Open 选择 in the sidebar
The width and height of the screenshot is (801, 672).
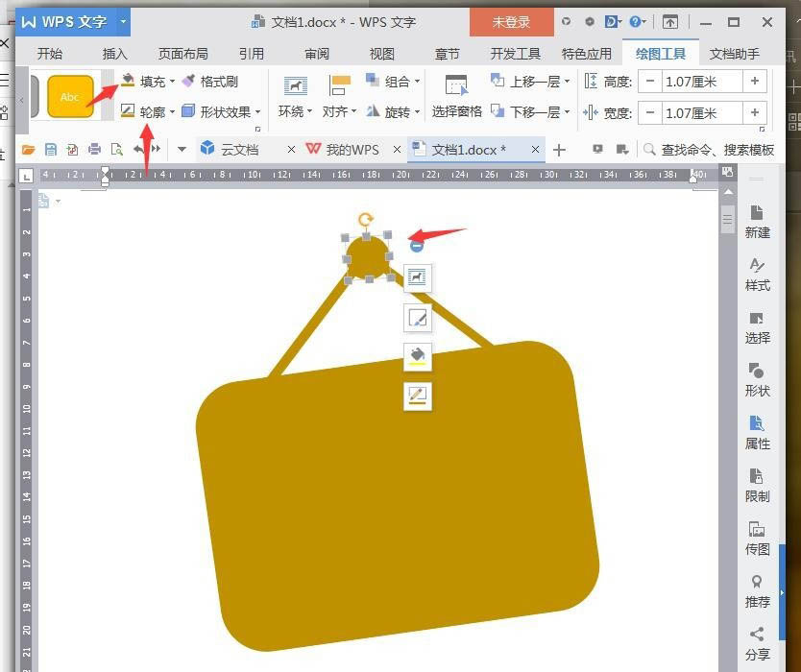click(x=757, y=327)
